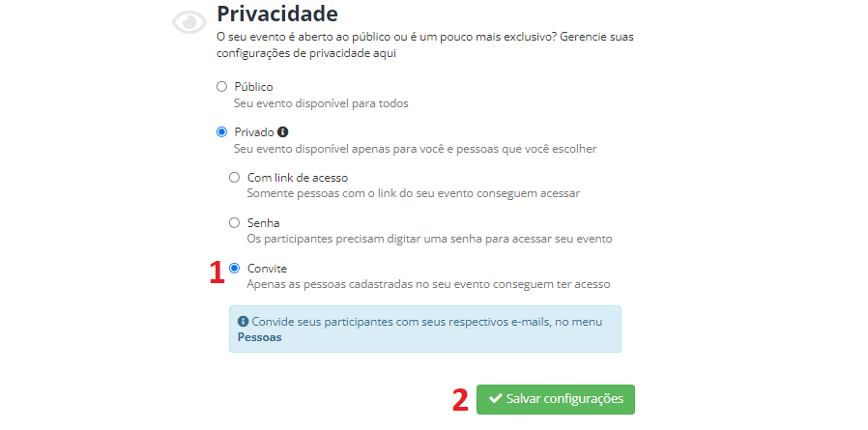
Task: Select the Privado radio button
Action: click(221, 131)
